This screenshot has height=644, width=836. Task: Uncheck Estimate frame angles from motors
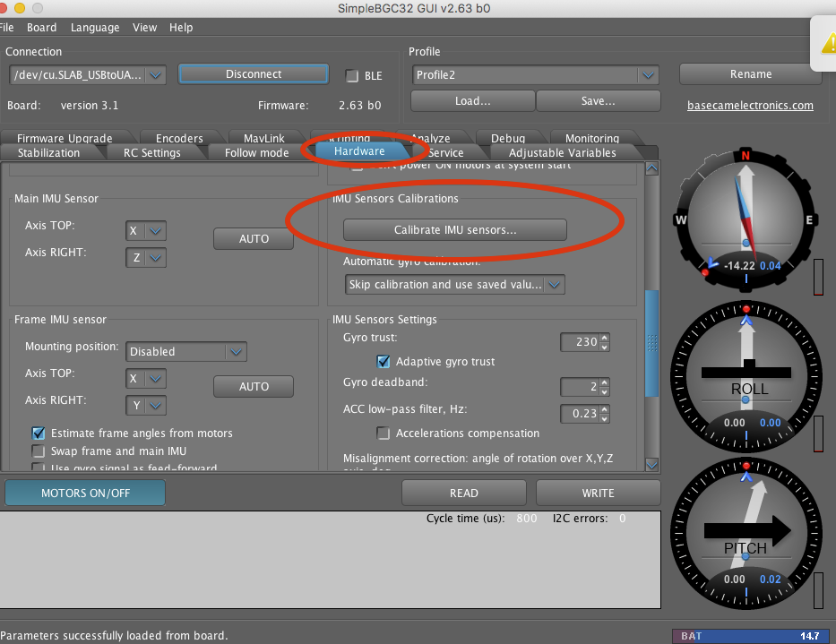(x=39, y=433)
